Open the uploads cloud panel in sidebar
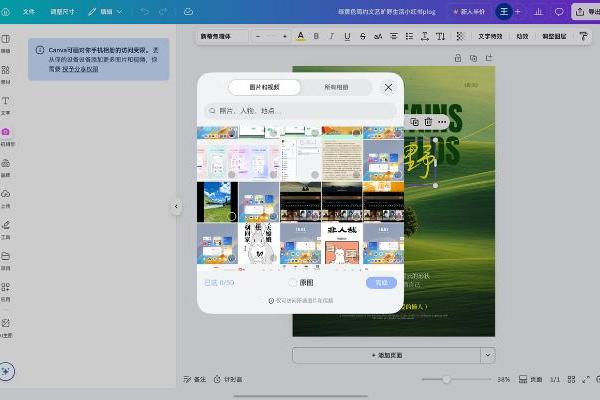The width and height of the screenshot is (600, 400). click(5, 199)
